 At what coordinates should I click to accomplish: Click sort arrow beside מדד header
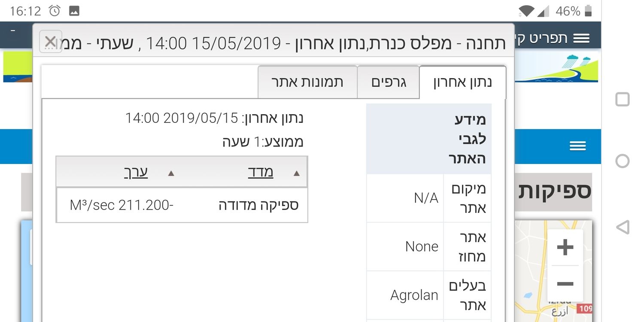click(296, 173)
